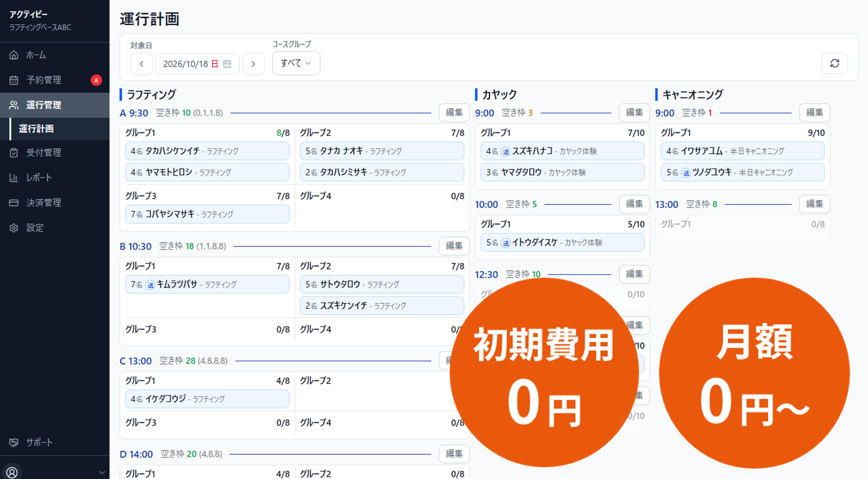Open the 決済管理 menu item
Image resolution: width=868 pixels, height=479 pixels.
pyautogui.click(x=55, y=202)
